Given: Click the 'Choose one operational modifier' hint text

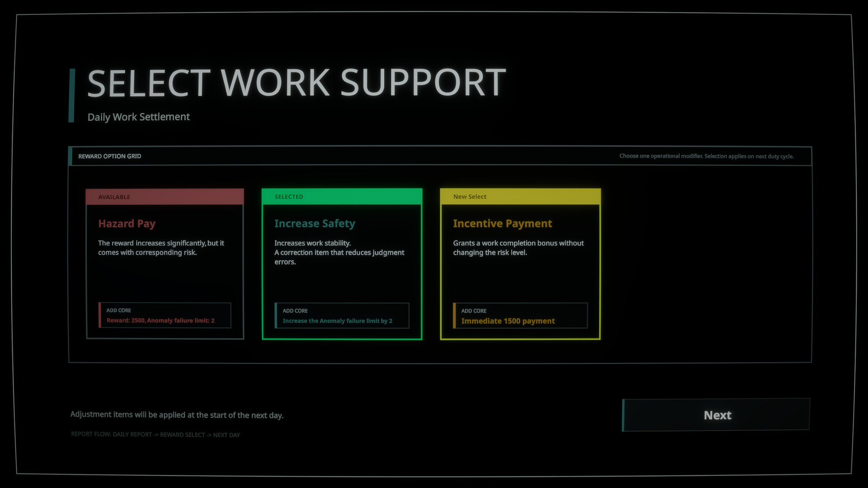Looking at the screenshot, I should 707,156.
